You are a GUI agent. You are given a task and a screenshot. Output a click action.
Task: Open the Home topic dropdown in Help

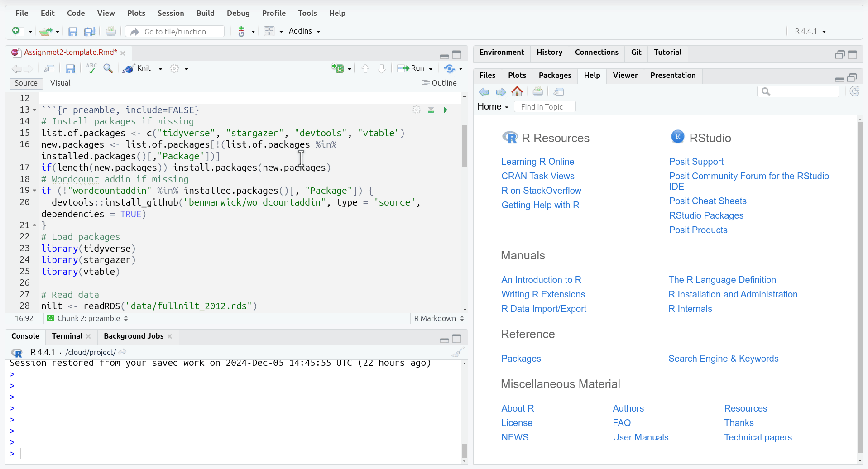[x=493, y=107]
